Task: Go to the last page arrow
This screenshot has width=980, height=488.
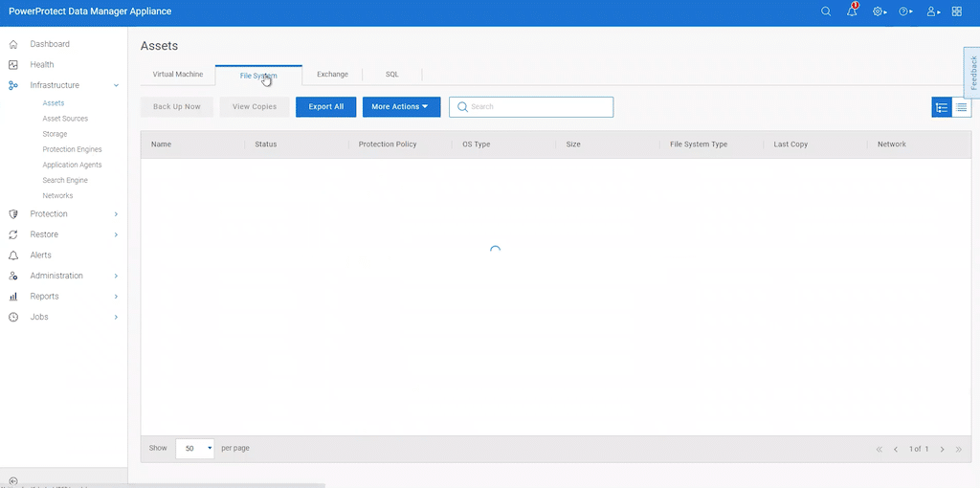Action: click(x=959, y=450)
